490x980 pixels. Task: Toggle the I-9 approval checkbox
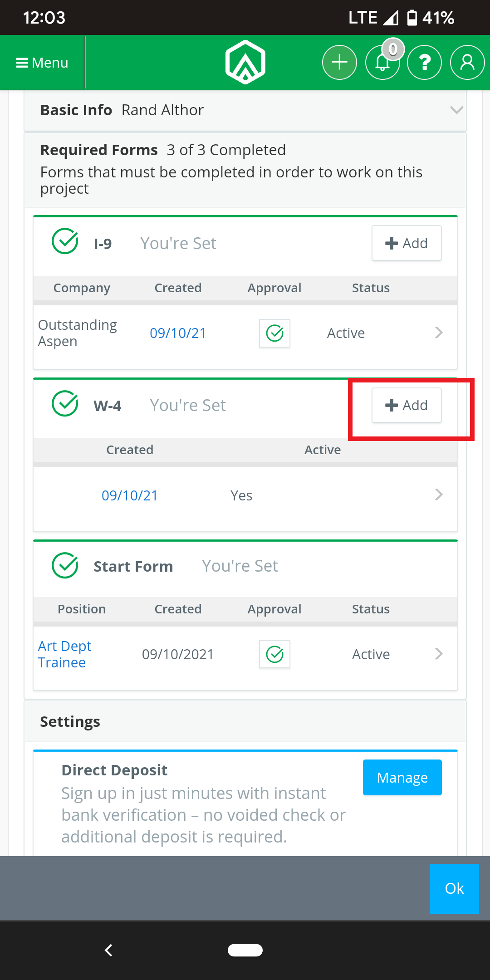tap(274, 333)
